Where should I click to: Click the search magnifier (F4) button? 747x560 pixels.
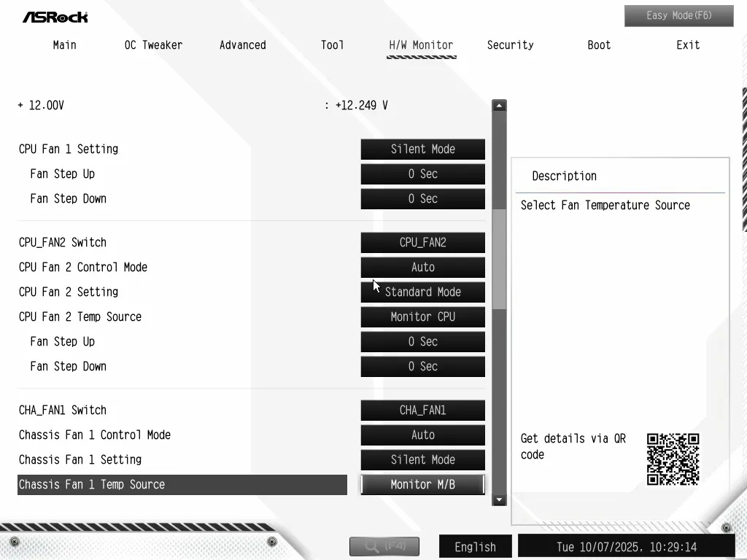(x=384, y=546)
